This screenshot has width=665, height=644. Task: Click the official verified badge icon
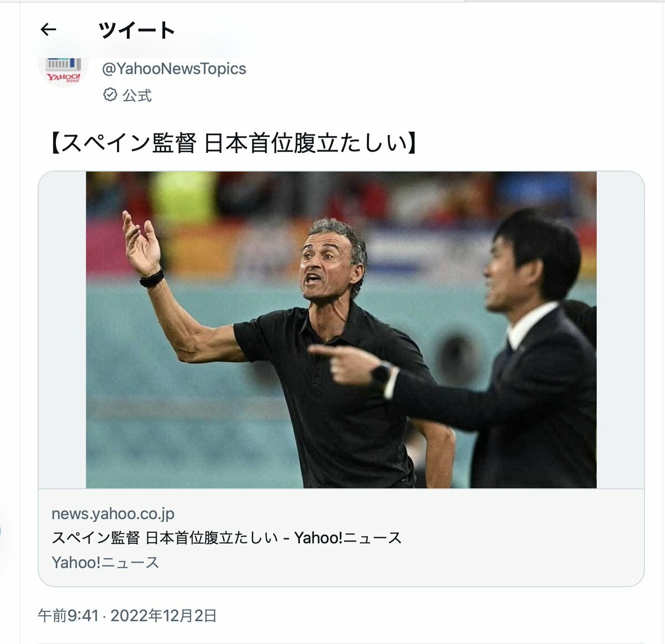click(110, 95)
